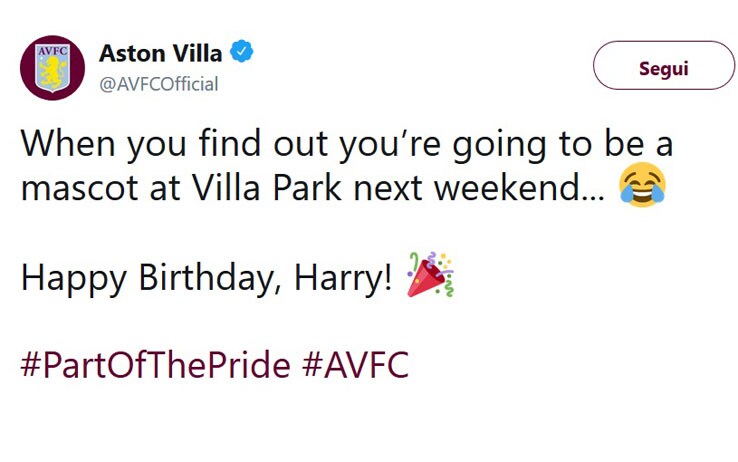Screen dimensions: 738x462
Task: Open the #AVFC hashtag
Action: click(x=355, y=365)
